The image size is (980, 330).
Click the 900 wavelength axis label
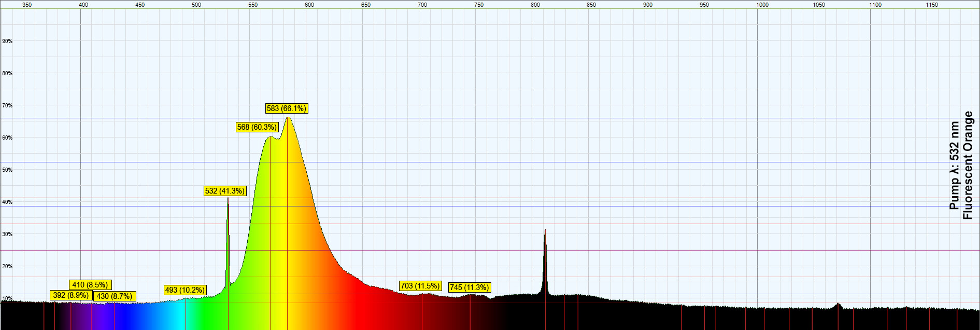(x=648, y=5)
